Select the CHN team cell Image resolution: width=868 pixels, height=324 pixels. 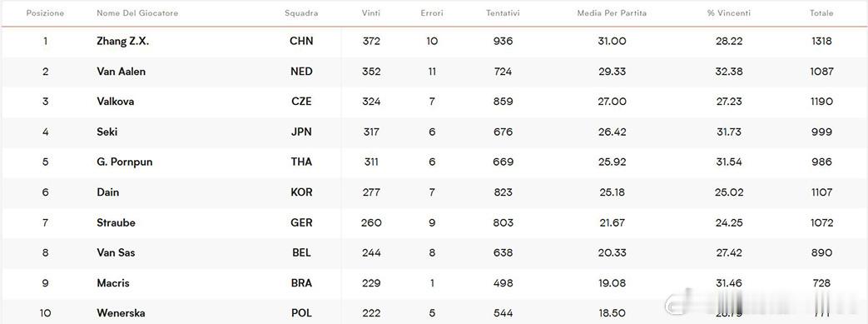coord(301,41)
